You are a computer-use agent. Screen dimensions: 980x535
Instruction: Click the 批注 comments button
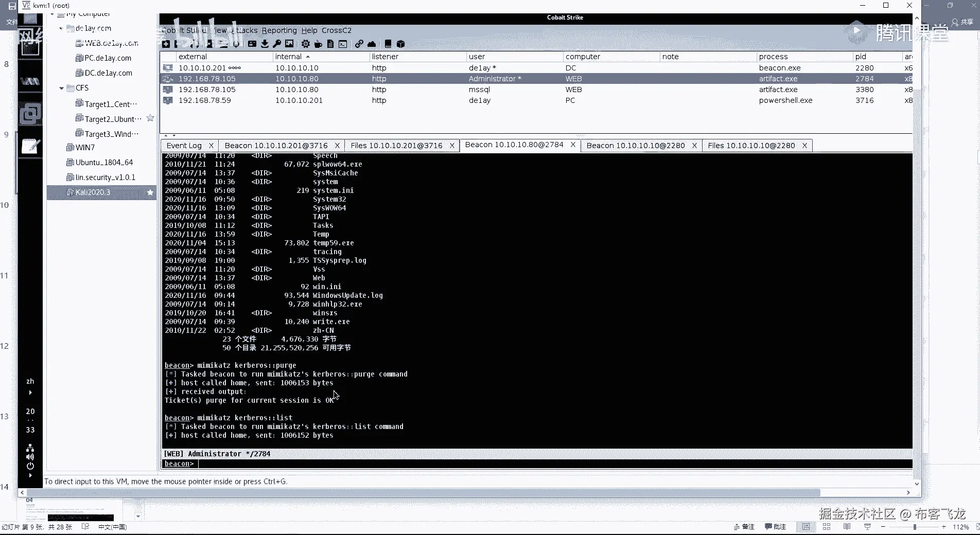pos(776,527)
